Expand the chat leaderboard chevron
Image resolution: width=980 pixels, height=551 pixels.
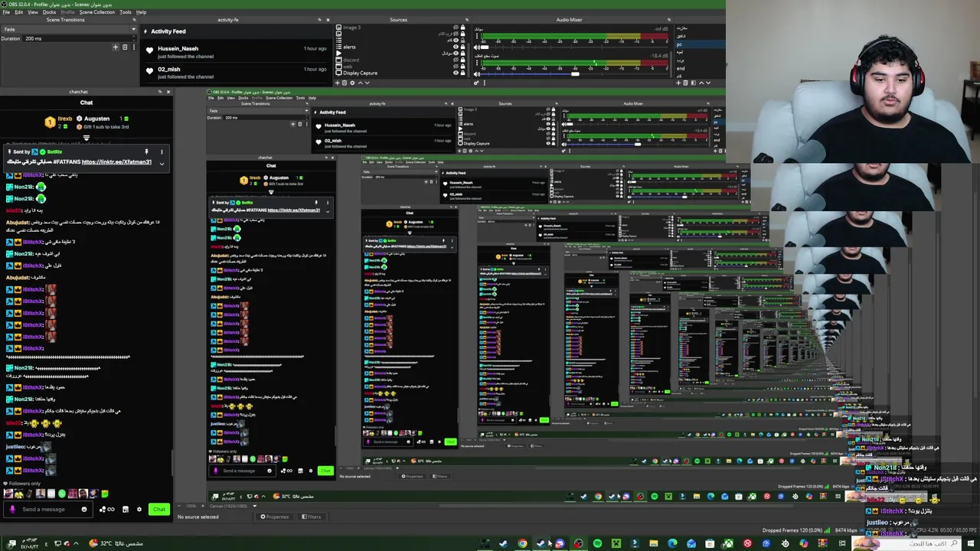pos(87,138)
